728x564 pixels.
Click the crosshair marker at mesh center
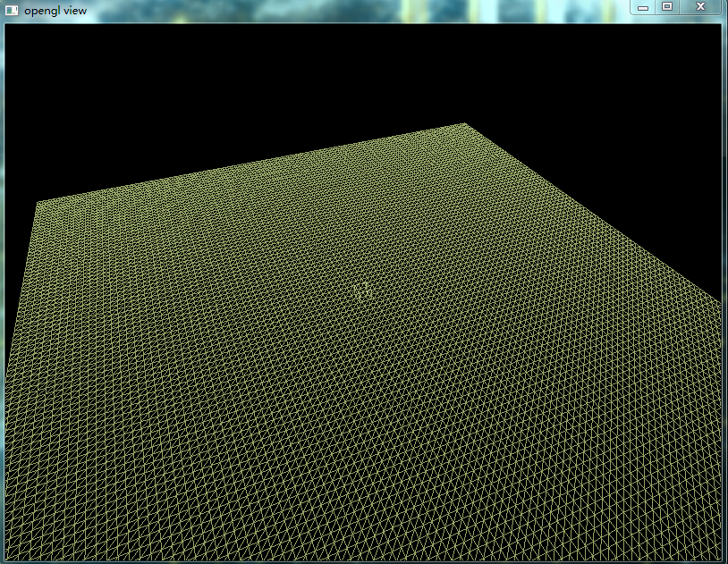(x=361, y=290)
